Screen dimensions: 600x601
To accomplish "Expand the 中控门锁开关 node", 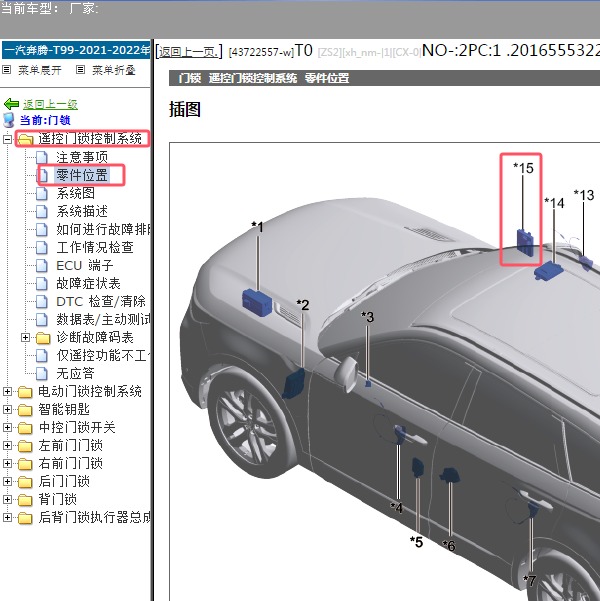I will (7, 427).
